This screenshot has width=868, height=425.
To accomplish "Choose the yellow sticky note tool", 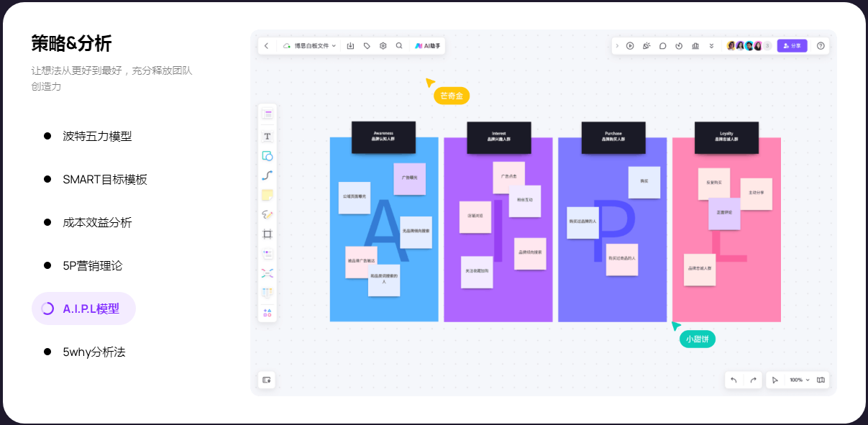I will 267,195.
